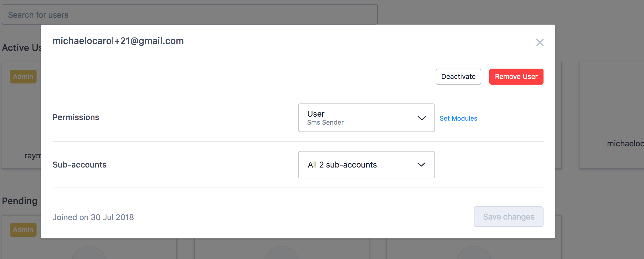Open the All 2 sub-accounts dropdown

[366, 165]
